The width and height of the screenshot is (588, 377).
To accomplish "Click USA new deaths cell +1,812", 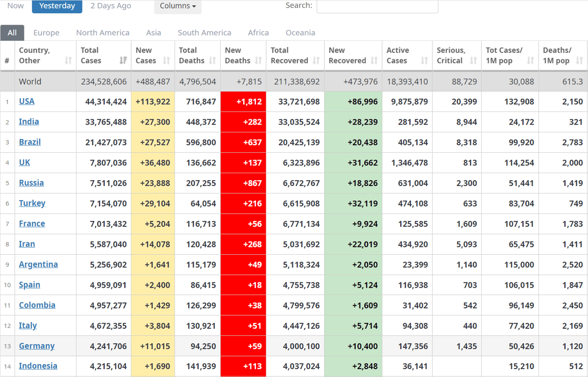I will [243, 102].
